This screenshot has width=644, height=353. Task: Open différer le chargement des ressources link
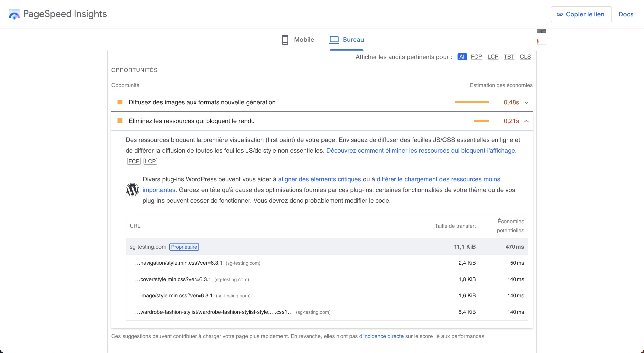438,179
